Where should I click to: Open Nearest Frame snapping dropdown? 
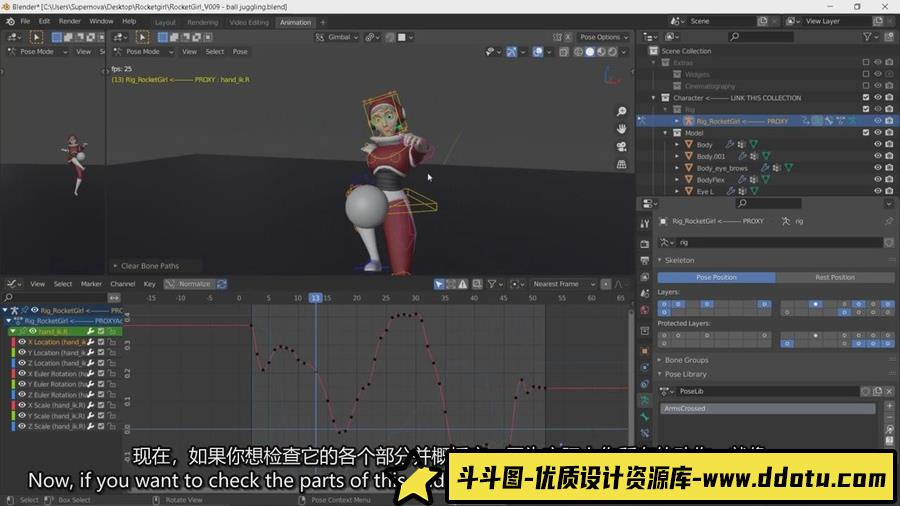click(564, 284)
